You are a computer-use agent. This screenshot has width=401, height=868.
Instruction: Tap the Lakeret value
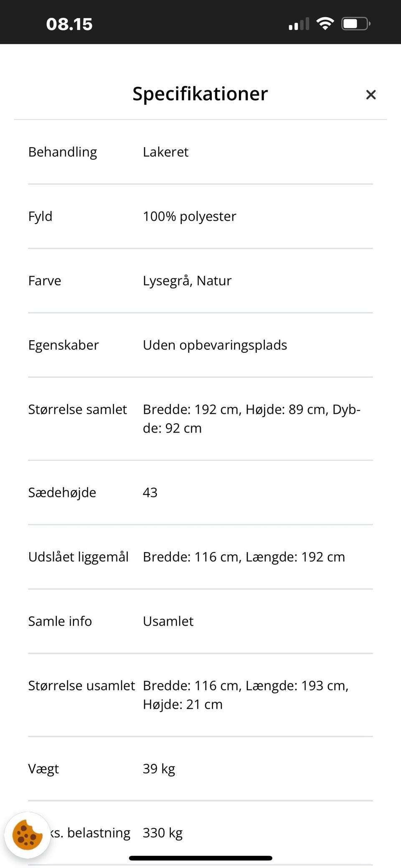tap(165, 152)
